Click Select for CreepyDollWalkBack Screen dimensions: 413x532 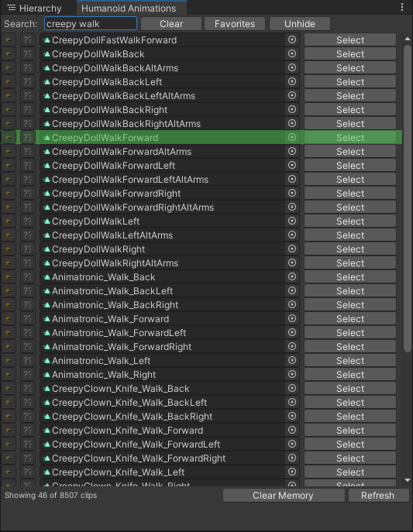point(350,54)
